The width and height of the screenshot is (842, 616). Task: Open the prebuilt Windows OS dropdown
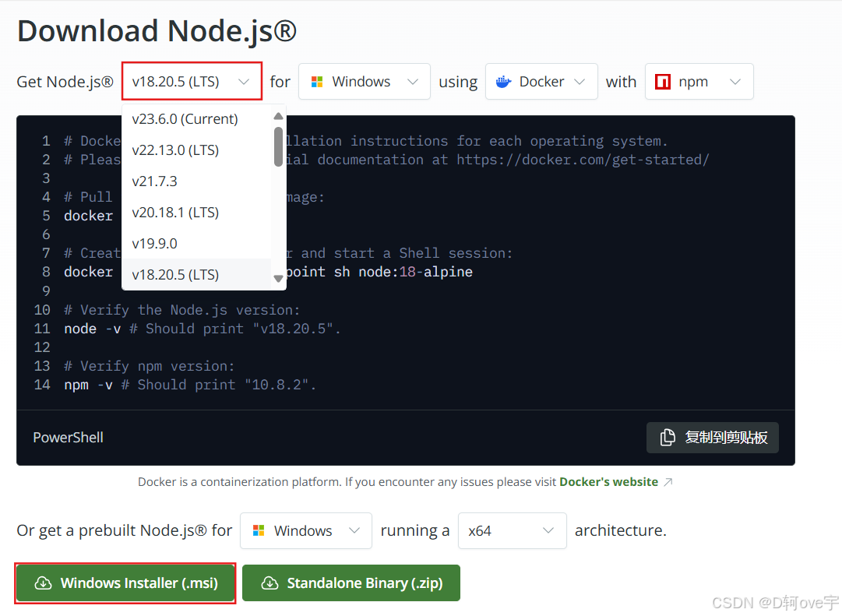tap(306, 530)
